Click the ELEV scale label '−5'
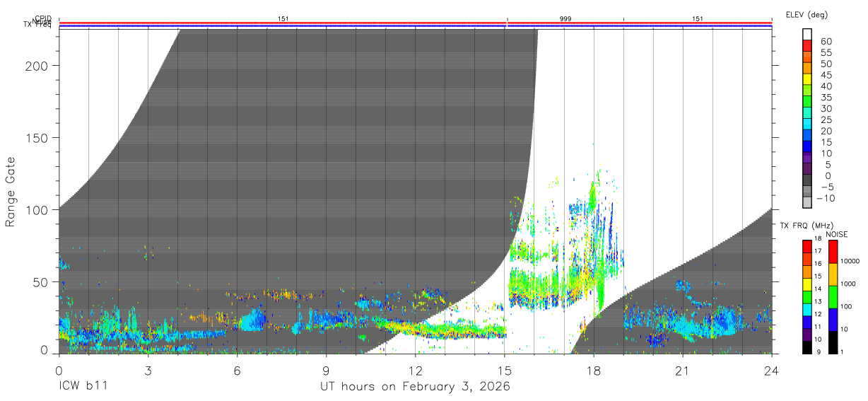The width and height of the screenshot is (868, 401). tap(827, 187)
